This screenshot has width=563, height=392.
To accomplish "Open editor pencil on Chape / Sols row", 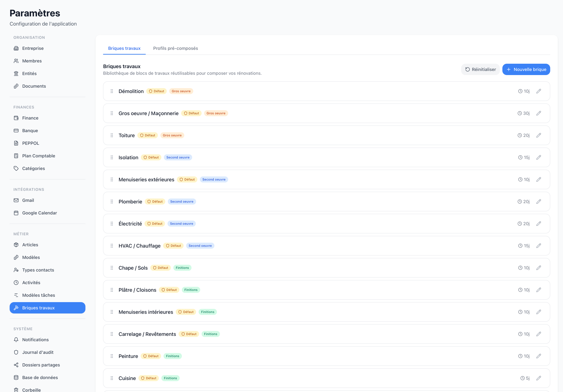I will (539, 268).
